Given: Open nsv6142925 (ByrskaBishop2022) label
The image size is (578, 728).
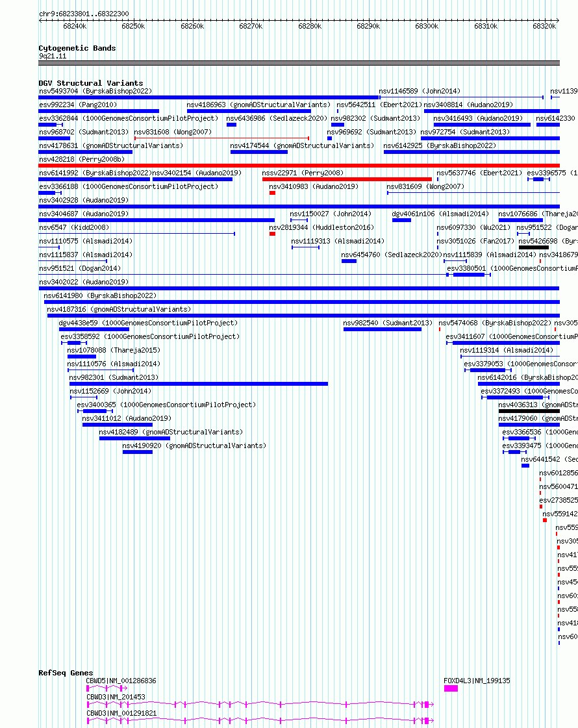Looking at the screenshot, I should click(440, 145).
